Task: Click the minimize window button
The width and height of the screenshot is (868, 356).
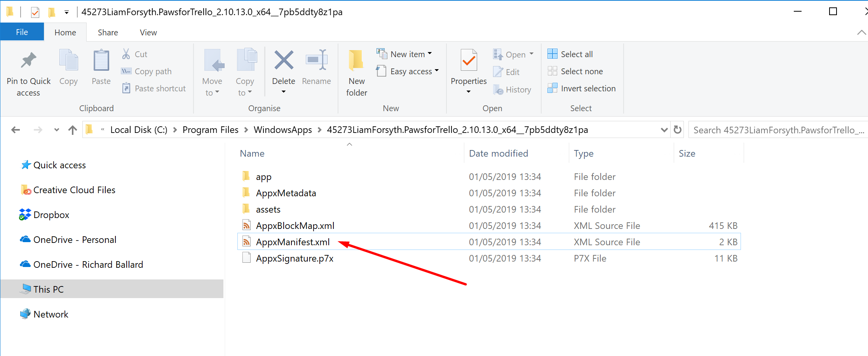Action: tap(798, 12)
